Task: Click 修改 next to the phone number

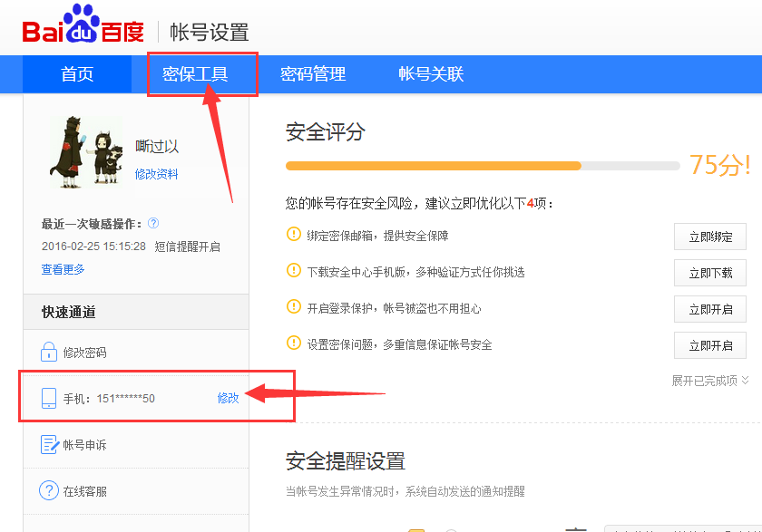Action: [x=230, y=397]
